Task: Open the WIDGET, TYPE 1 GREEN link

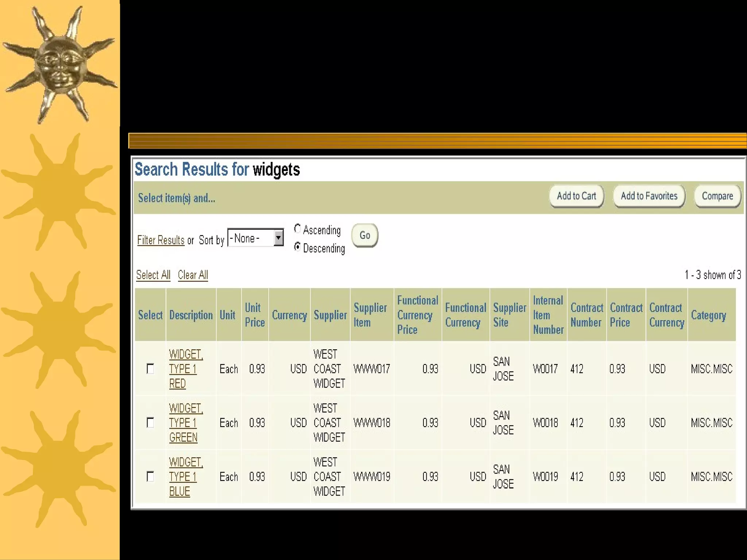Action: tap(186, 423)
